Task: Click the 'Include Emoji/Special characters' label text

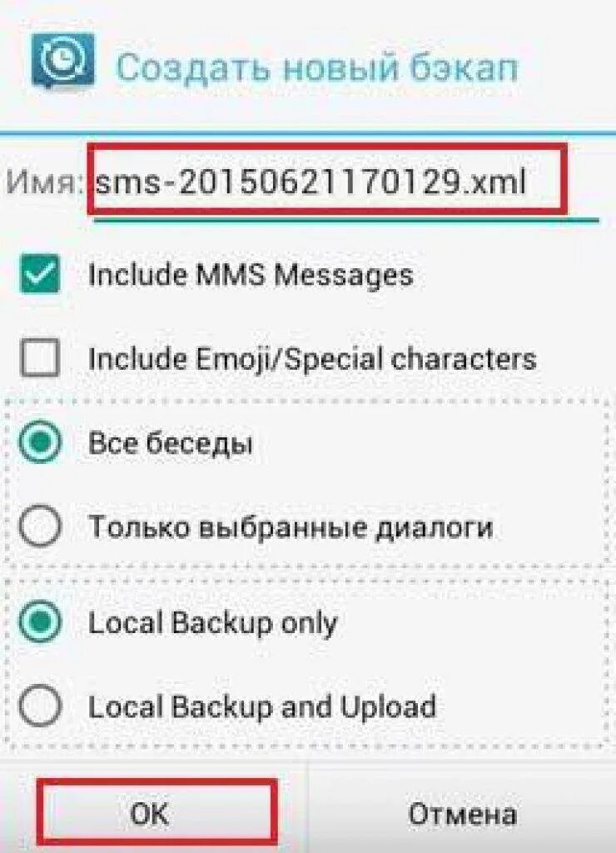Action: [312, 359]
